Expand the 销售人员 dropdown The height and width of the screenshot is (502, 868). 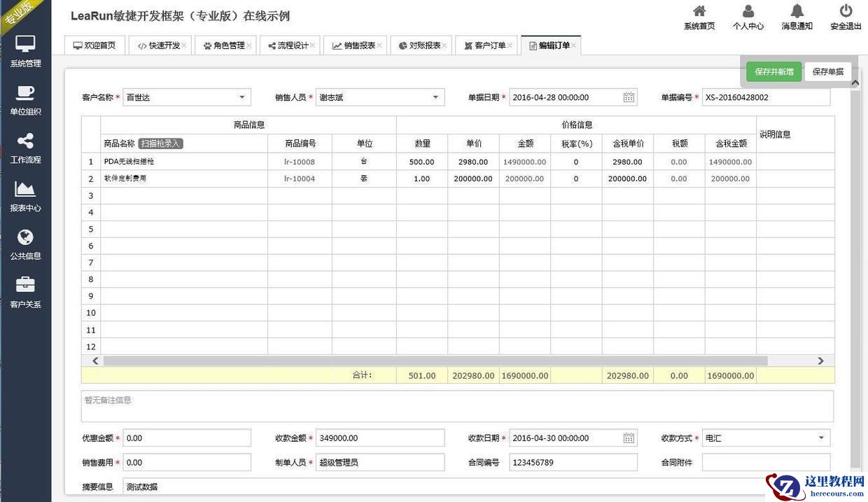tap(435, 97)
